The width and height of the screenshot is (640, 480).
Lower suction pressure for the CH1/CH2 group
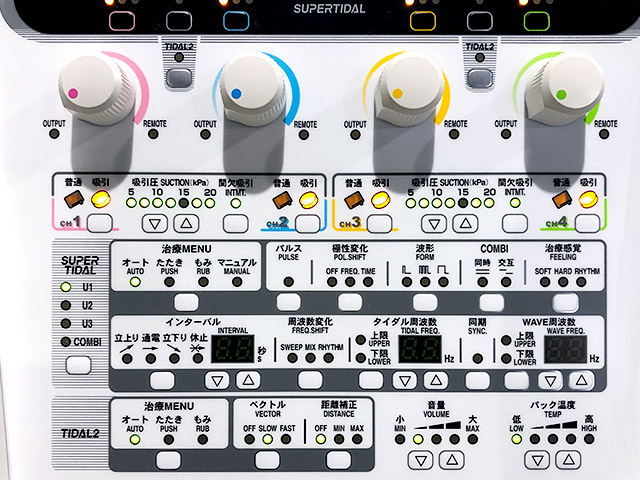pos(155,224)
